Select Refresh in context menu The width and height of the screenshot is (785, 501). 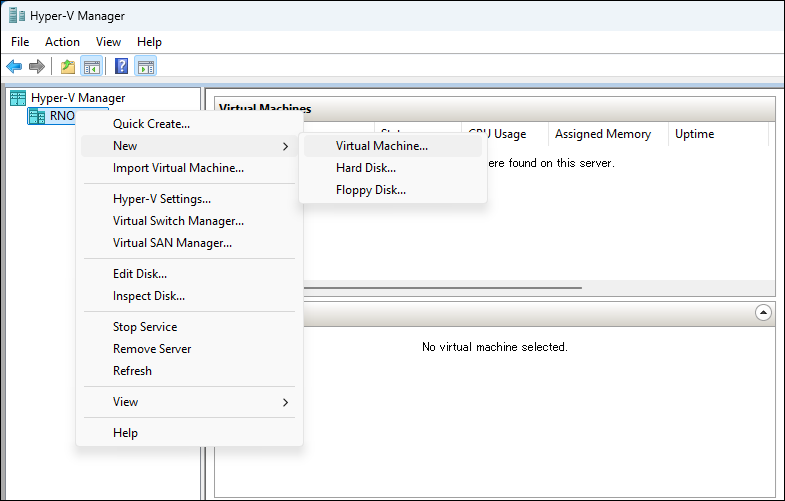point(189,371)
